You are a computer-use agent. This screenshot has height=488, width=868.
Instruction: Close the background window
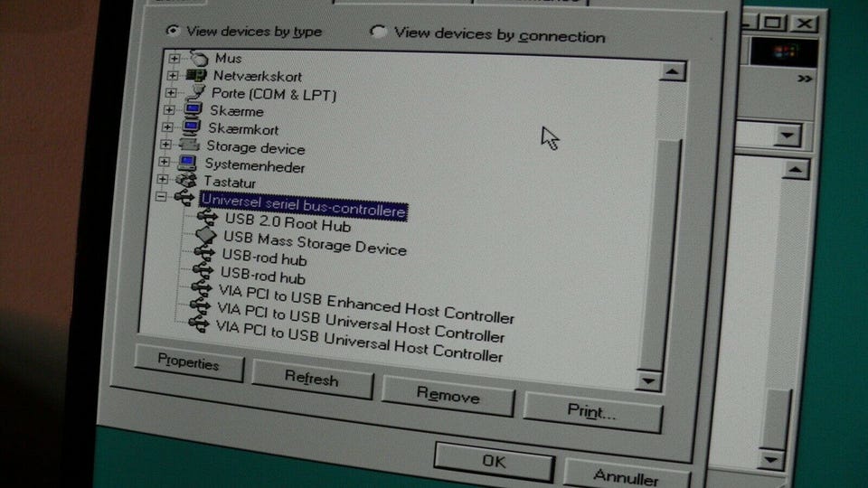(x=804, y=23)
